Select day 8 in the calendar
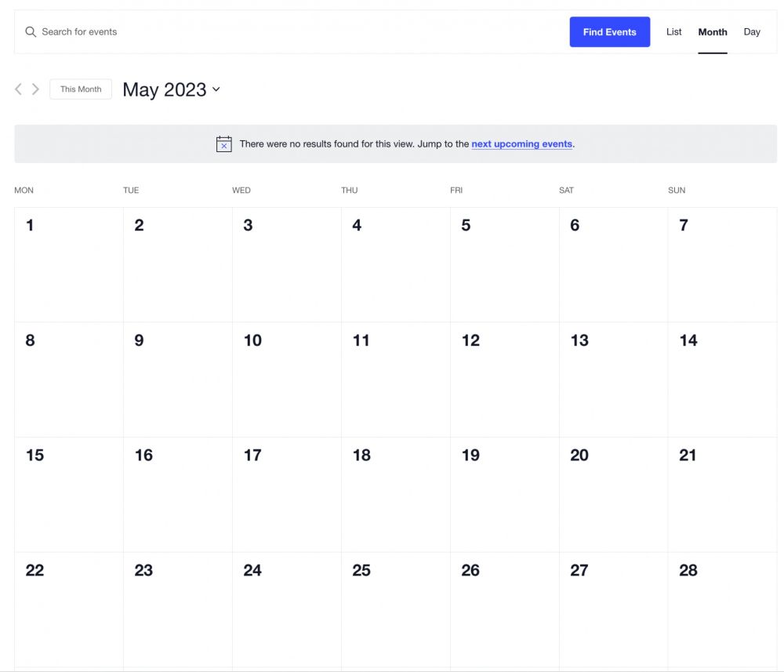The height and width of the screenshot is (672, 784). click(30, 340)
